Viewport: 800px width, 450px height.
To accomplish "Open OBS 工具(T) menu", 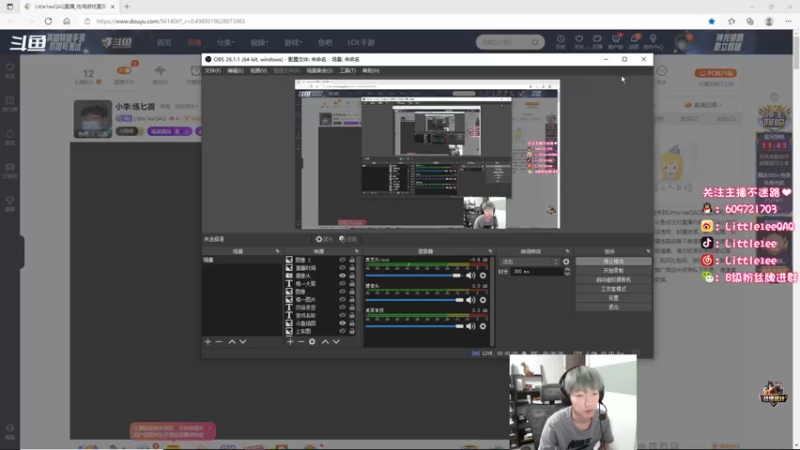I will (x=347, y=70).
